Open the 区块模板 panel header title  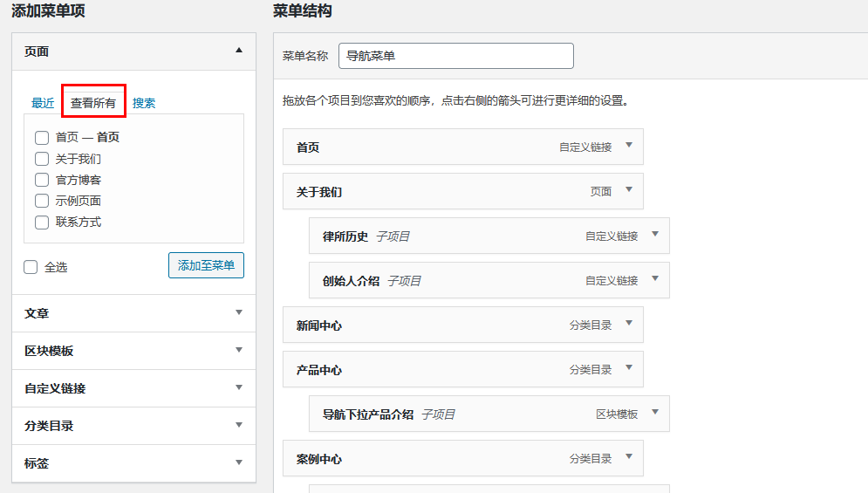(49, 351)
